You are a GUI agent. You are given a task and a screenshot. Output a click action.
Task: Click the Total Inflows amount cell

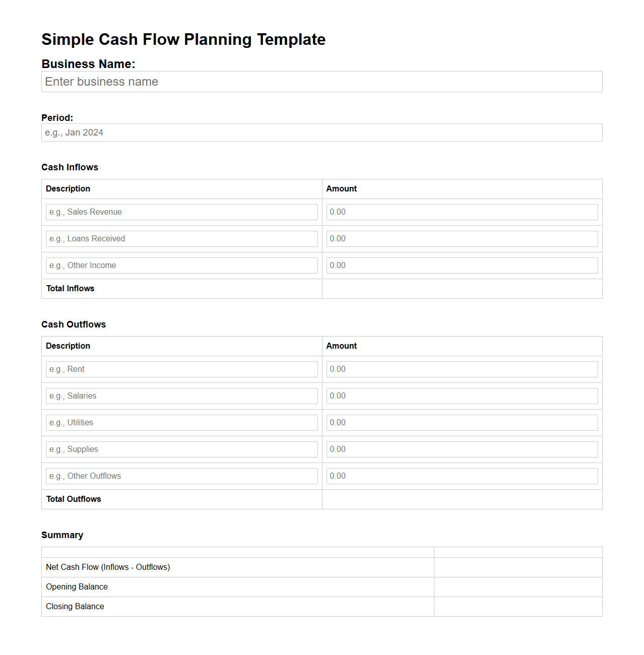[x=462, y=288]
